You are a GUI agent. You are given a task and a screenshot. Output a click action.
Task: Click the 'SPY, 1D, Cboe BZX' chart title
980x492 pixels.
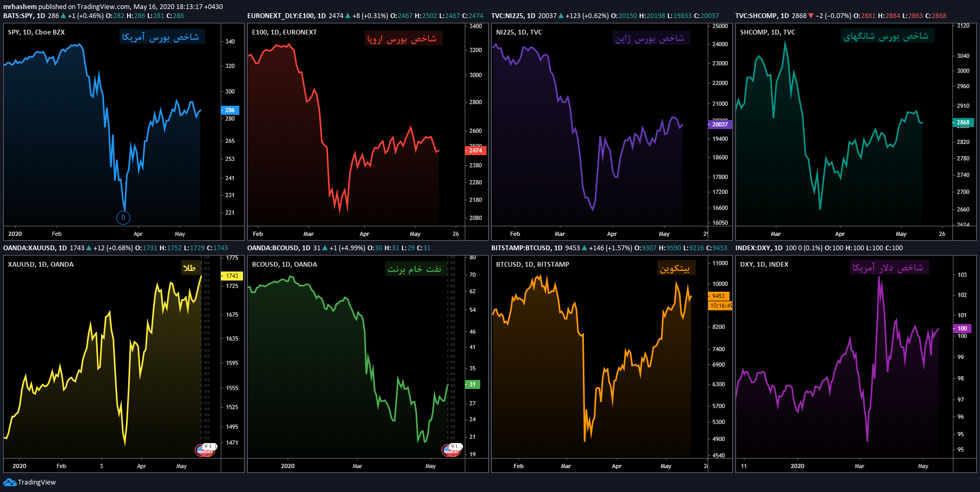pyautogui.click(x=36, y=32)
